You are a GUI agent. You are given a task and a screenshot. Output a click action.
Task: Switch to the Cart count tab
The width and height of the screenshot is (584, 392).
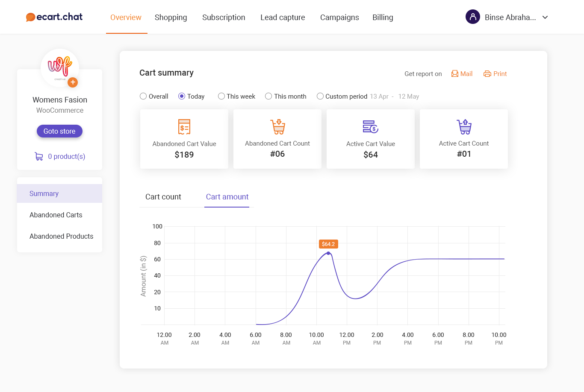[x=163, y=197]
